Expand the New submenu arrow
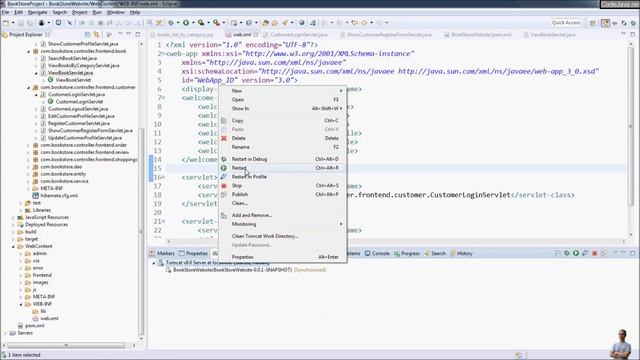The image size is (640, 360). click(341, 91)
